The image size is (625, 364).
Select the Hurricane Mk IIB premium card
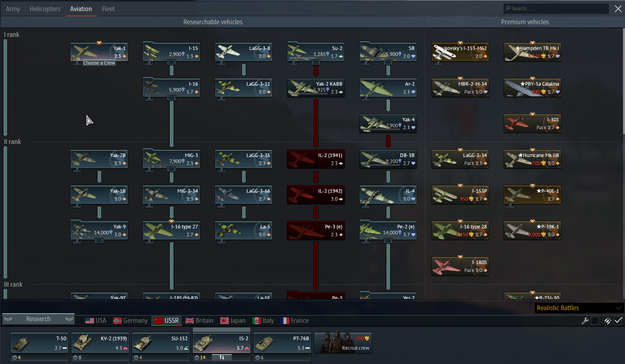click(x=533, y=159)
